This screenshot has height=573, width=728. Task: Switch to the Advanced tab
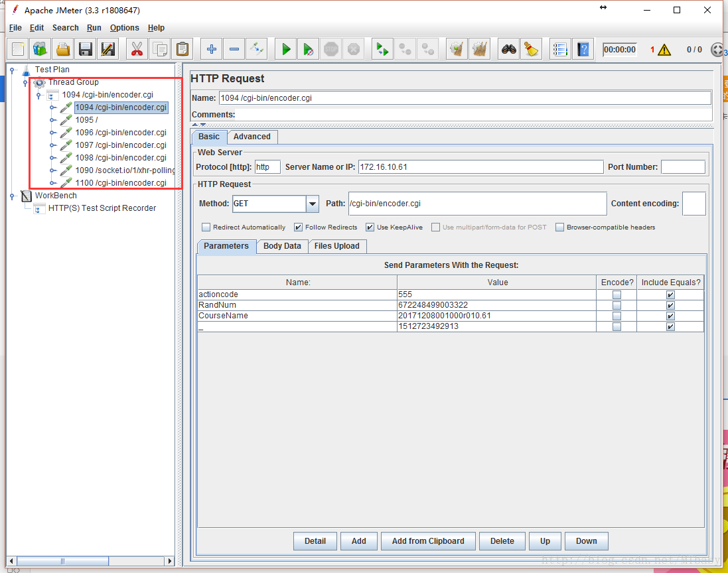252,137
